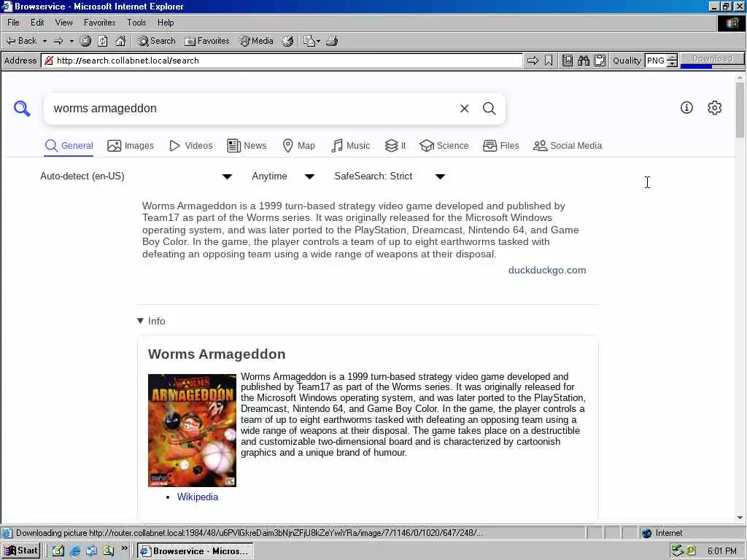
Task: Click the blue magnifier search logo
Action: tap(22, 109)
